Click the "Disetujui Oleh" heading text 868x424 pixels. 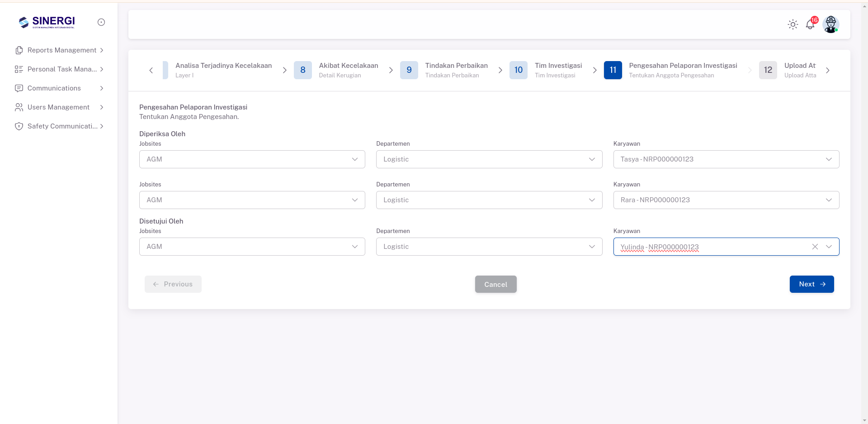click(161, 221)
